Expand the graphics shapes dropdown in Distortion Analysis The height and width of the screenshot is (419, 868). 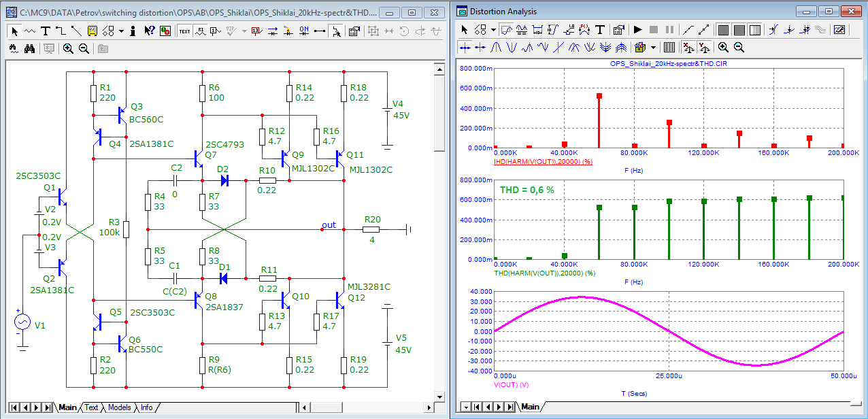[x=493, y=30]
